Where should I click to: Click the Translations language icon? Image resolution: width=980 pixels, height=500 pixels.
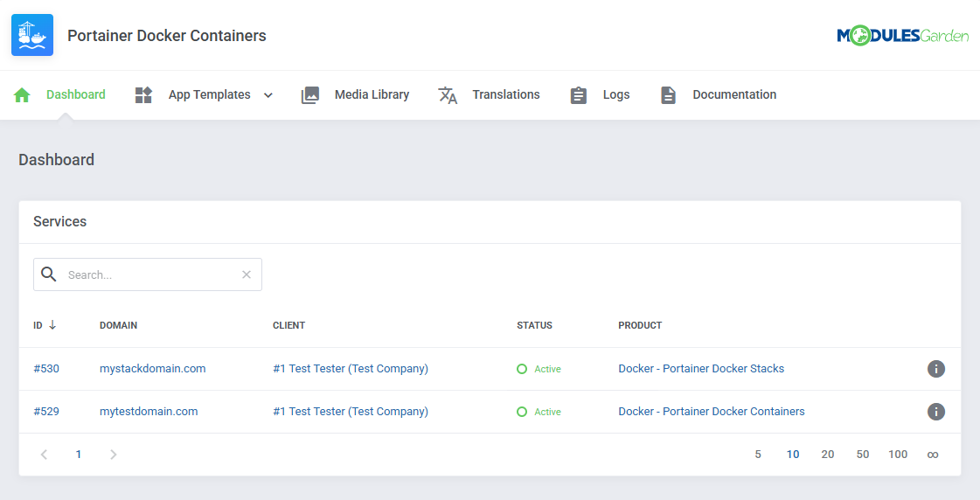point(448,95)
